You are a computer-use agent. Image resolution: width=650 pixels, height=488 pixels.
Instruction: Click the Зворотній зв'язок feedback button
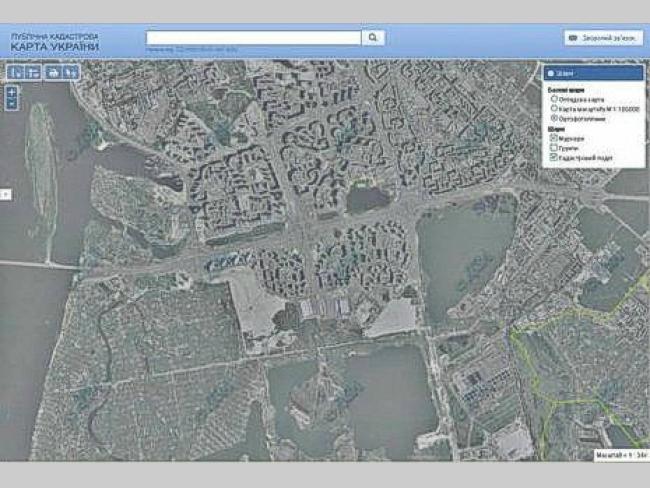(603, 38)
